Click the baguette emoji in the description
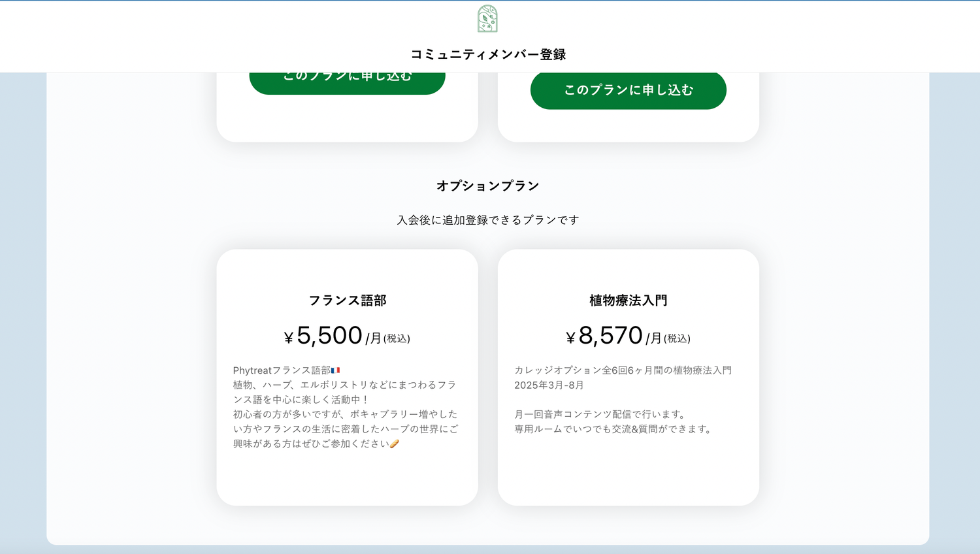 pos(394,444)
